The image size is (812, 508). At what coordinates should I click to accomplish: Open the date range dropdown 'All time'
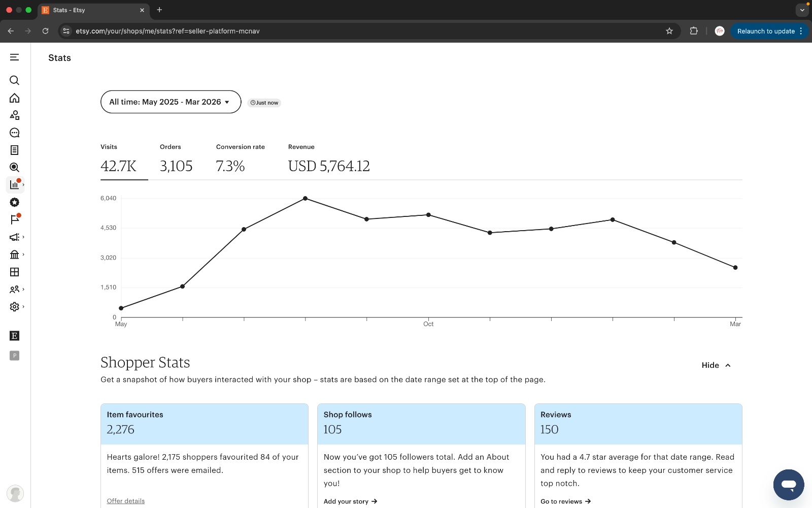(171, 102)
